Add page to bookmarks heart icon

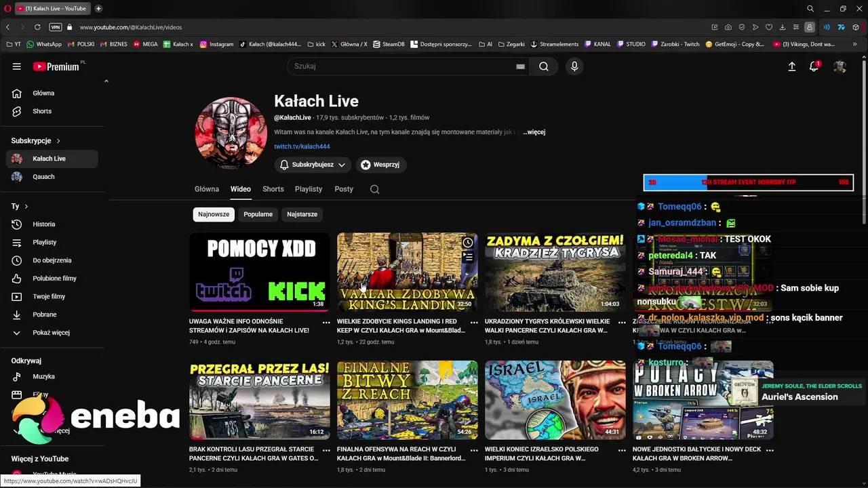(x=769, y=27)
